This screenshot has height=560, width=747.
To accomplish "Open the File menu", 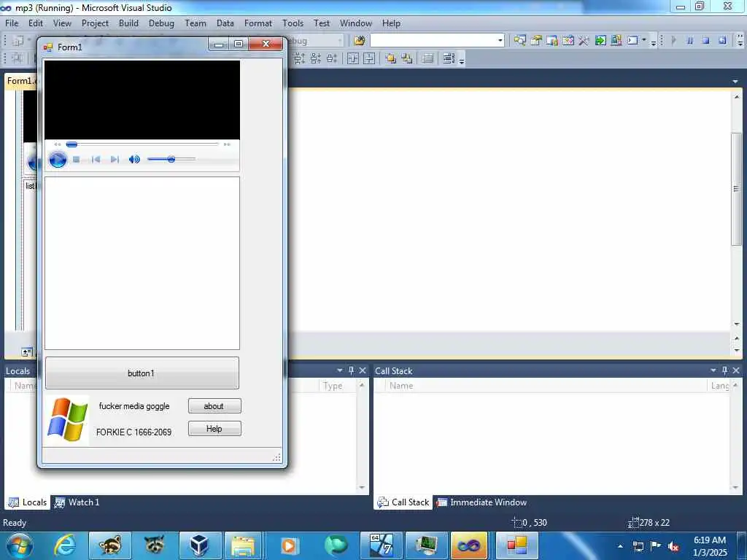I will [x=12, y=23].
